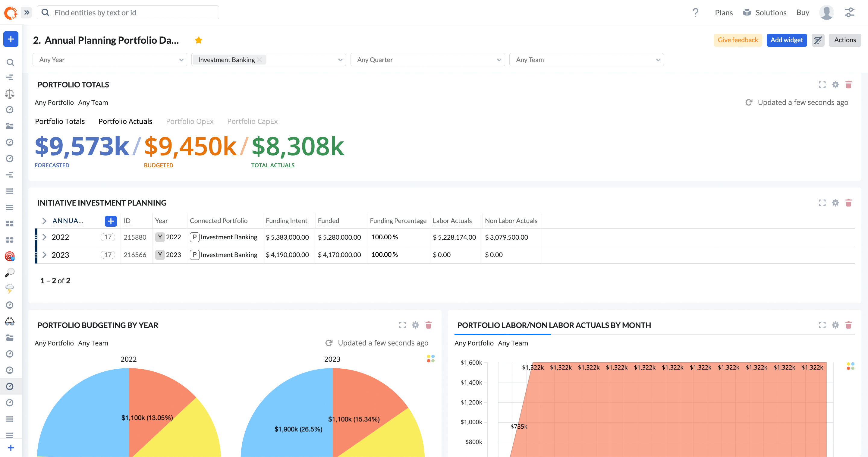
Task: Click the filter toggle icon beside Add widget
Action: [x=818, y=40]
